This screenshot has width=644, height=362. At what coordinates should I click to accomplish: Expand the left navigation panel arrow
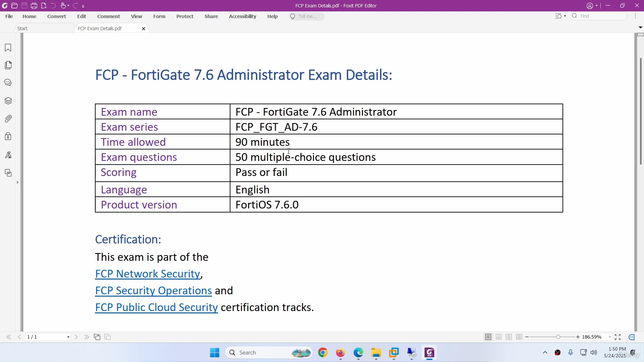click(x=17, y=182)
